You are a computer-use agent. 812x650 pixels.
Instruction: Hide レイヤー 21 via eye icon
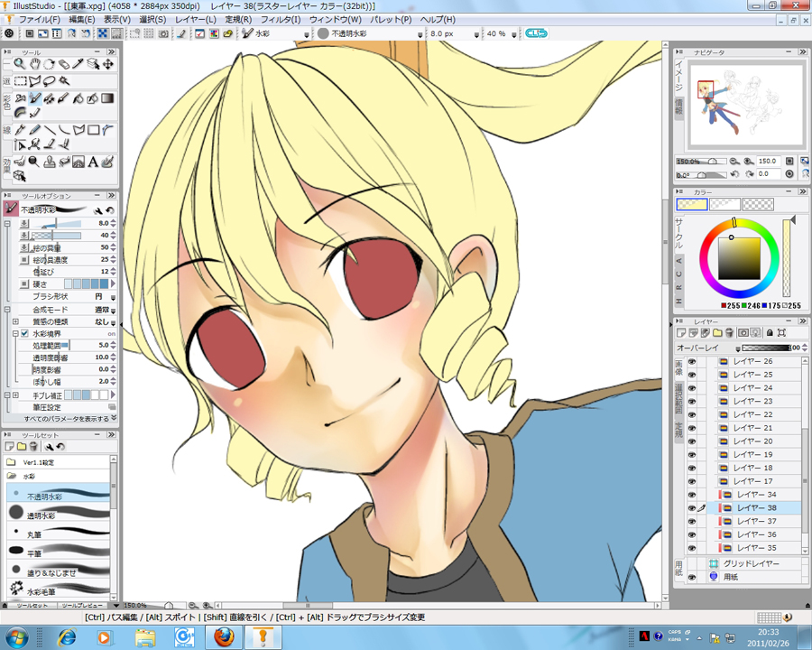point(692,428)
